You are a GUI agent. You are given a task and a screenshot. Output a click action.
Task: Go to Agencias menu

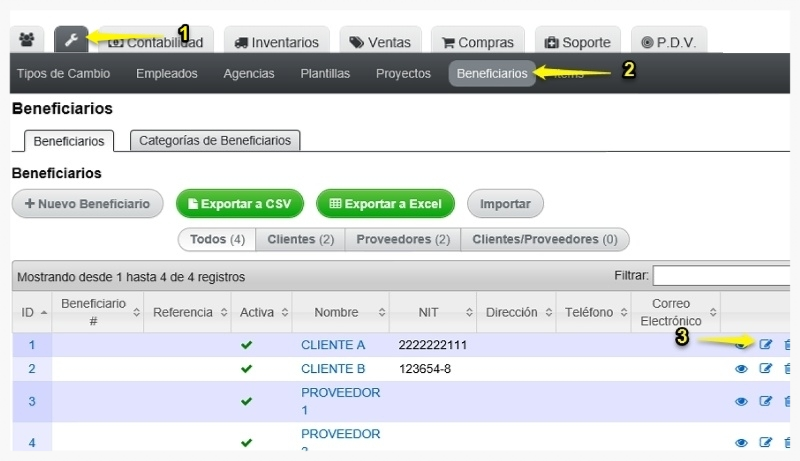tap(248, 73)
